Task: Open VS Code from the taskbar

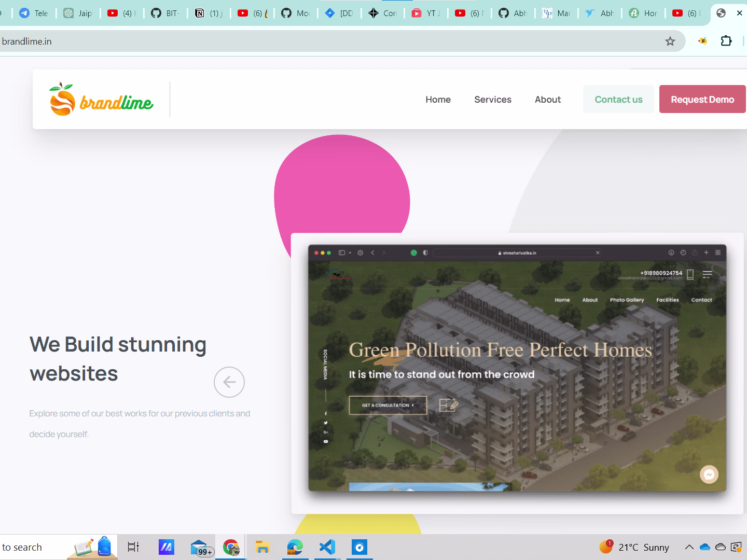Action: (326, 547)
